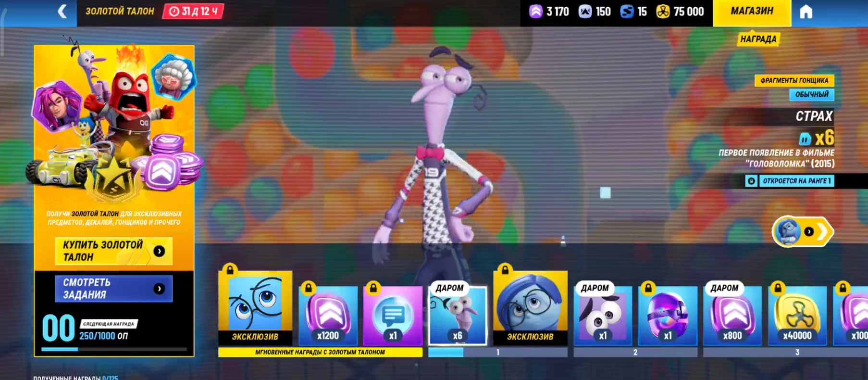Select the locked chat bubble x1 reward
The image size is (868, 380).
click(x=393, y=315)
